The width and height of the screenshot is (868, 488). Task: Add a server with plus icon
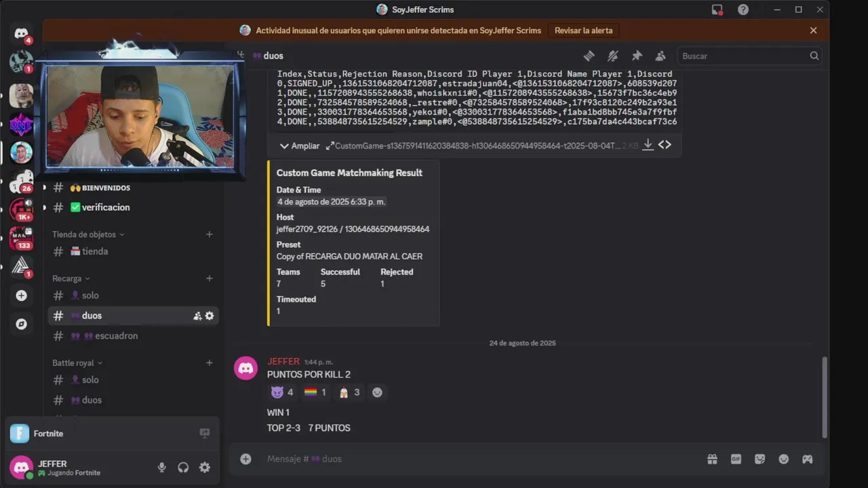pos(21,296)
